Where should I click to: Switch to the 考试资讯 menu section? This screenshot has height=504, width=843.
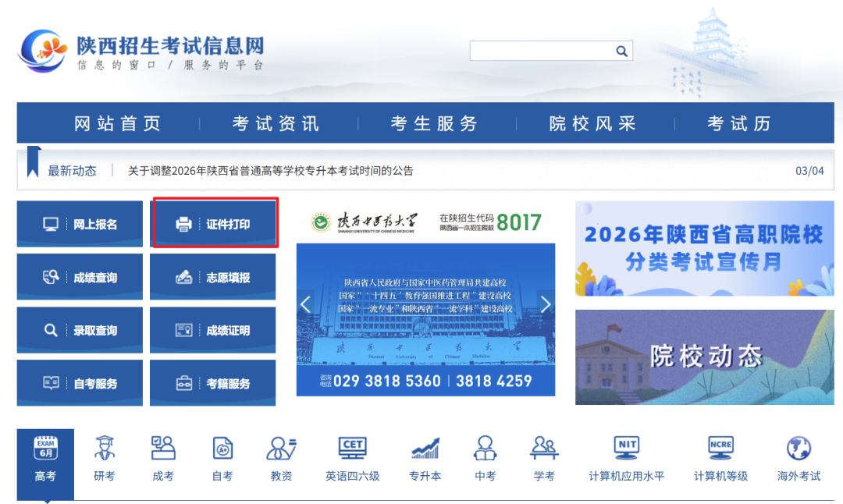tap(275, 122)
